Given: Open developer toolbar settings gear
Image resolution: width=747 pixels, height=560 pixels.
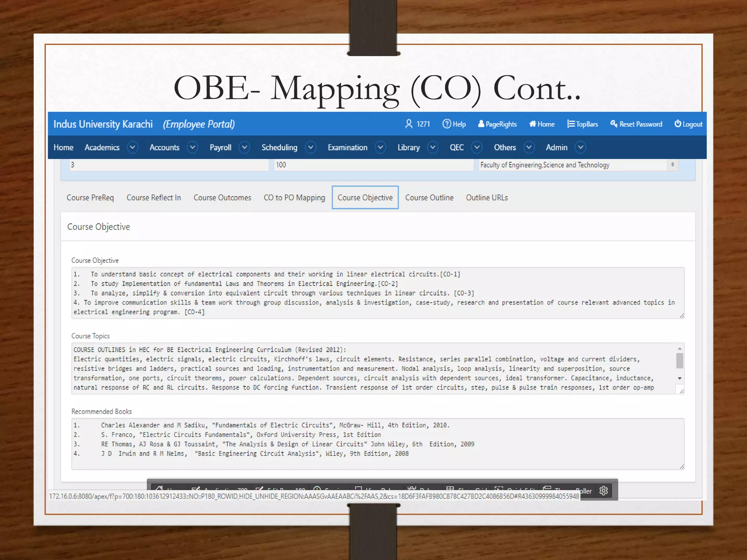Looking at the screenshot, I should click(604, 491).
